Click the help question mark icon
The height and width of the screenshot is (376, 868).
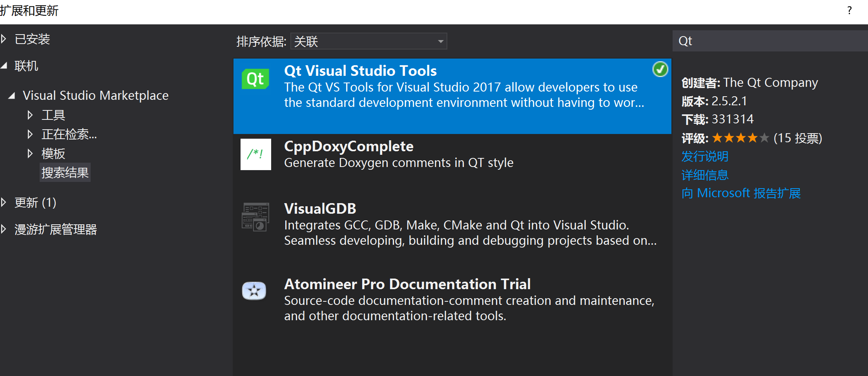coord(849,11)
